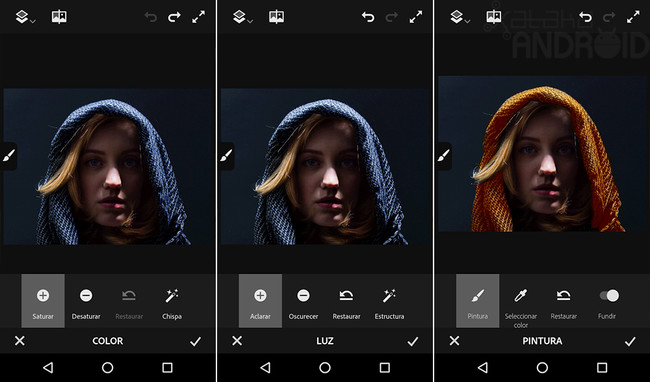Choose Restaurar in PINTURA toolbar

point(563,301)
